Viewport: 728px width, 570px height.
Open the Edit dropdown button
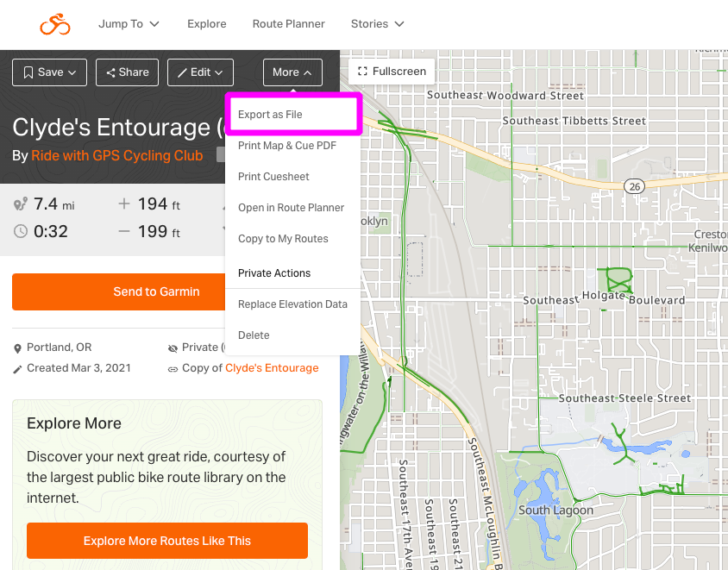tap(200, 72)
